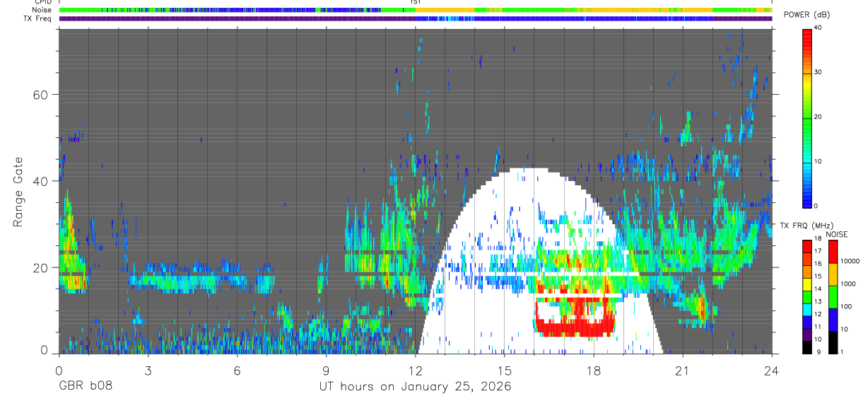Click the "TX FRQ (MHz)" legend title
Viewport: 868px width, 401px height.
point(807,225)
